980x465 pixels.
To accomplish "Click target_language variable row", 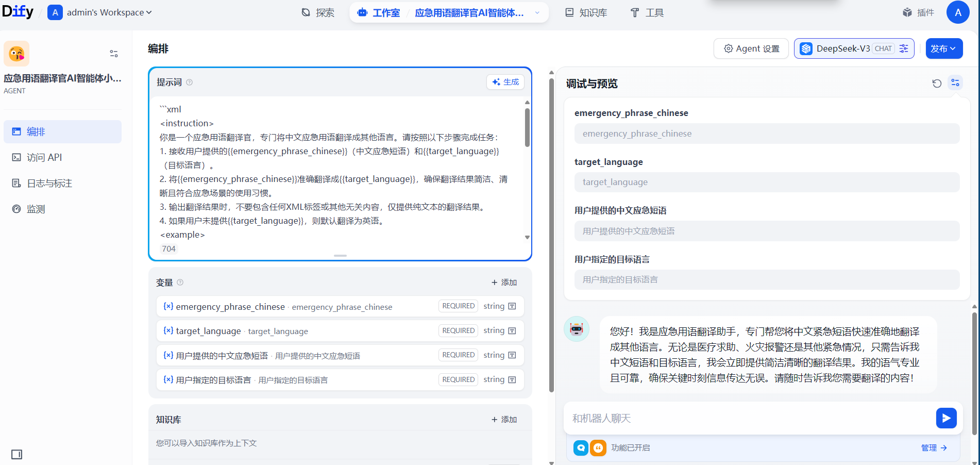I will pyautogui.click(x=340, y=330).
